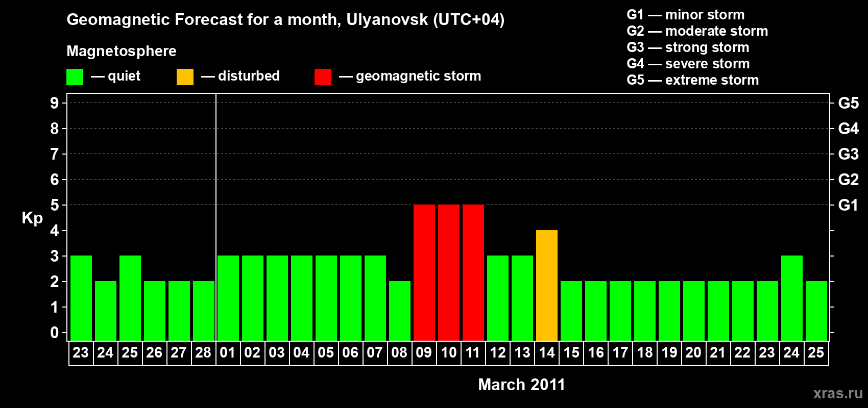
Task: Click the G3 label on right axis
Action: point(849,154)
